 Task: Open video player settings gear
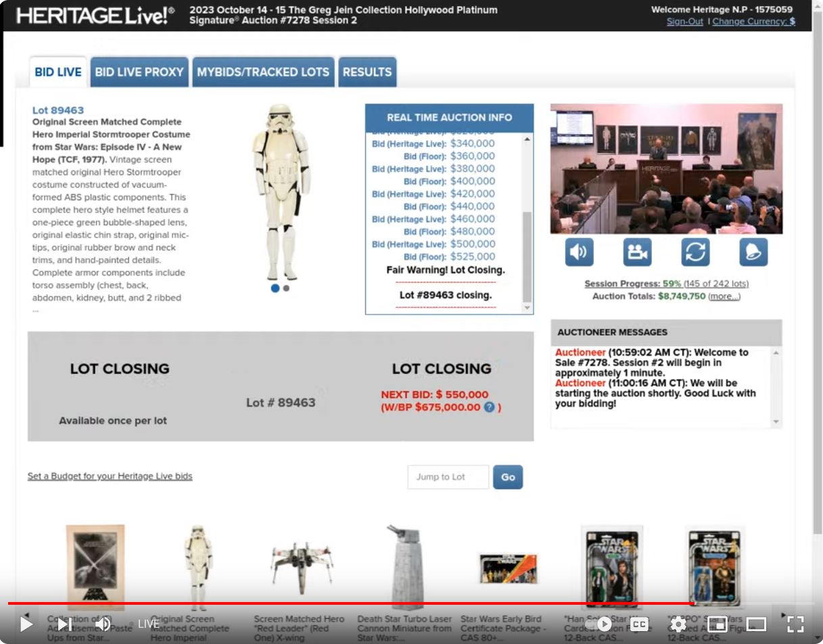click(678, 624)
